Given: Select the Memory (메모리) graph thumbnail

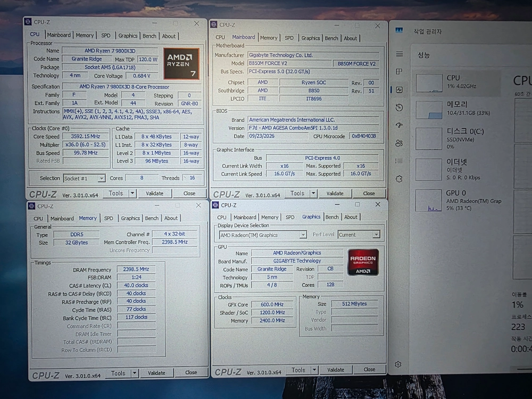Looking at the screenshot, I should (x=429, y=110).
